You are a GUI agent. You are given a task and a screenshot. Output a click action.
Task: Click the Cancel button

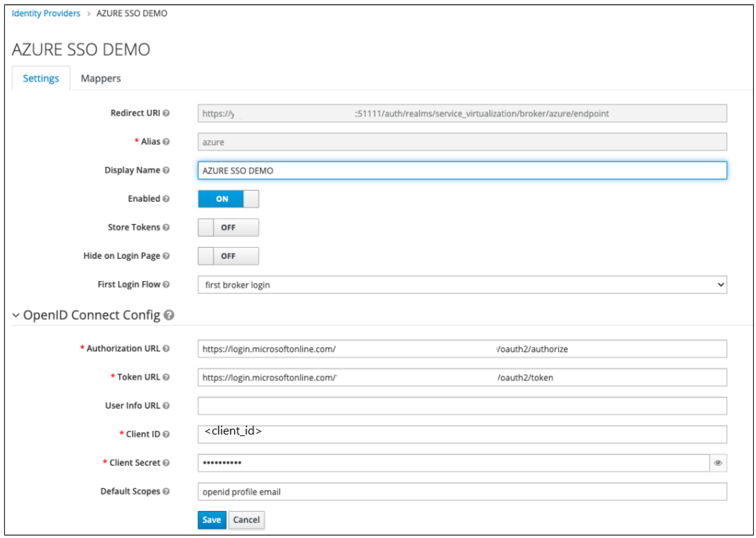tap(246, 520)
